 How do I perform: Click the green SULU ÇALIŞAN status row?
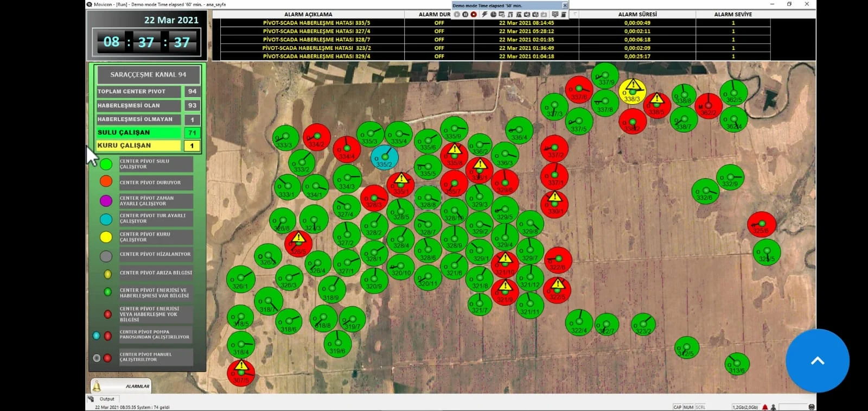(x=138, y=132)
